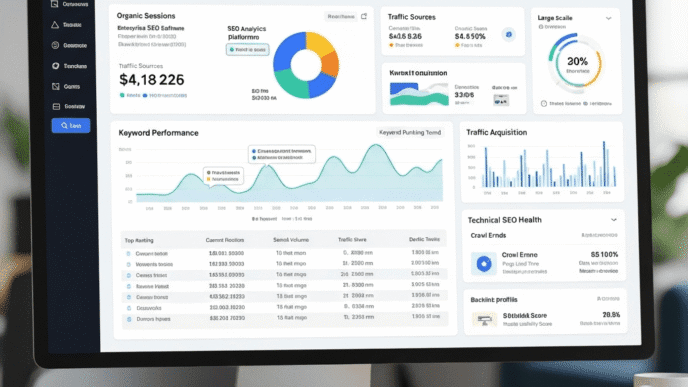The image size is (688, 387).
Task: Click the icon in the first keyword table row
Action: (x=128, y=254)
